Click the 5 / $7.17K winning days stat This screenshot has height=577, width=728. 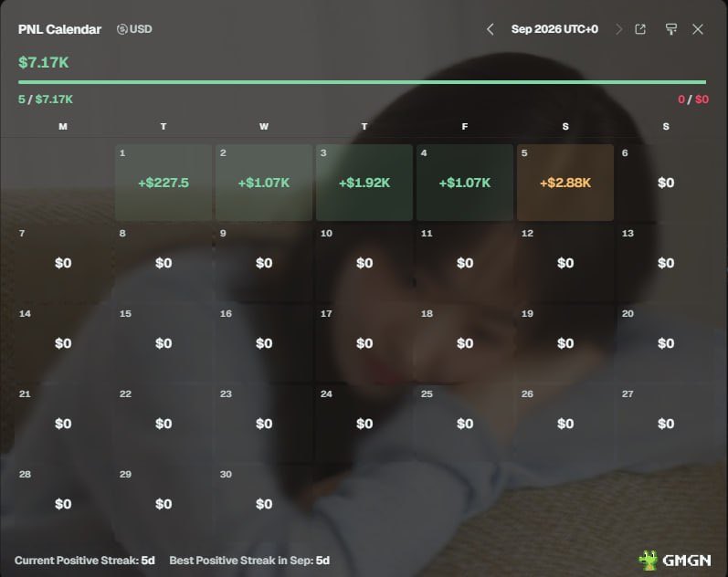pos(46,100)
